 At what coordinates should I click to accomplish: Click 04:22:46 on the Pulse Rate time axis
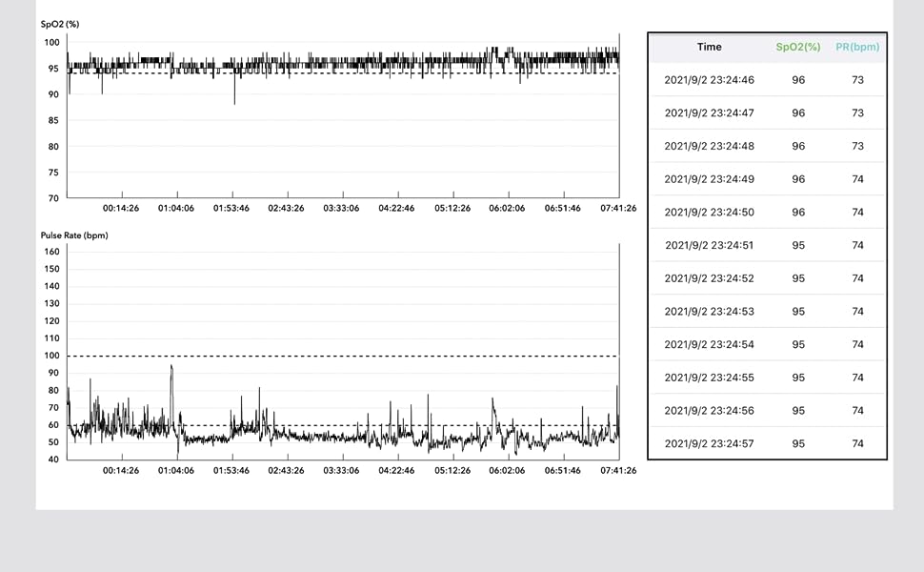pos(396,471)
